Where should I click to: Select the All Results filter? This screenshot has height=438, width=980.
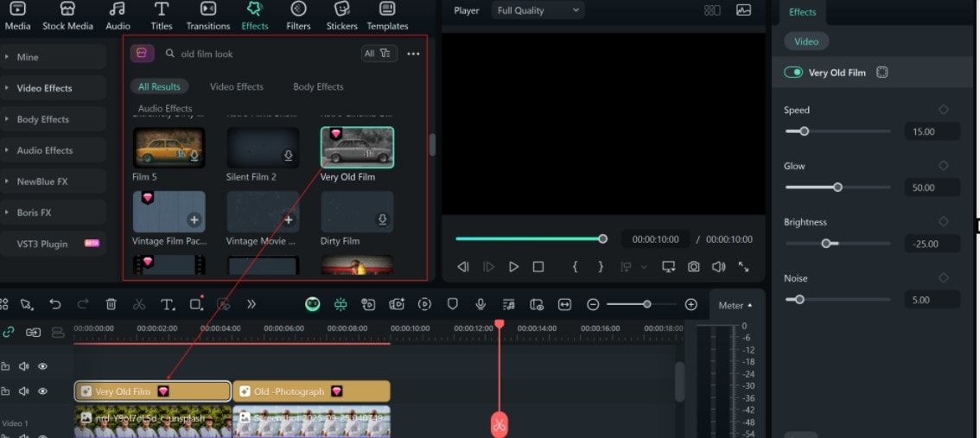click(x=159, y=87)
